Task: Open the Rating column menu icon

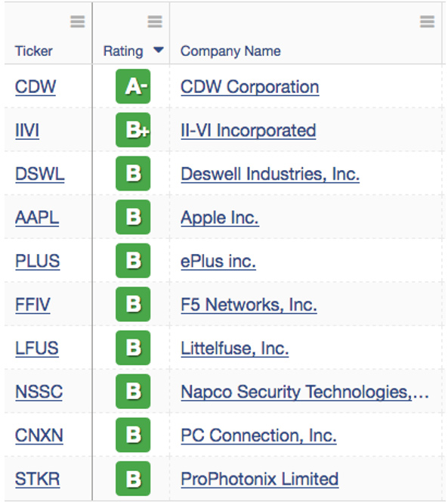Action: (x=155, y=22)
